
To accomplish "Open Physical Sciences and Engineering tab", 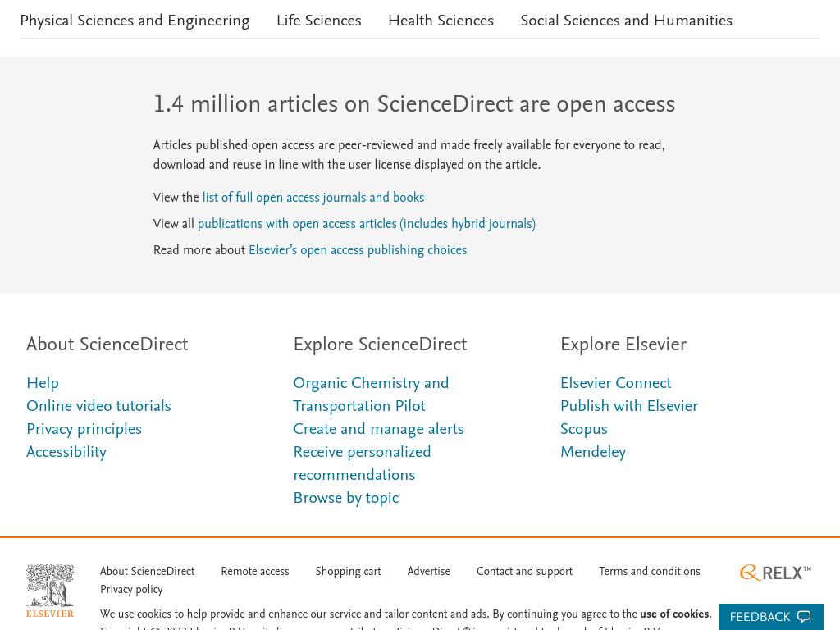I will tap(135, 21).
